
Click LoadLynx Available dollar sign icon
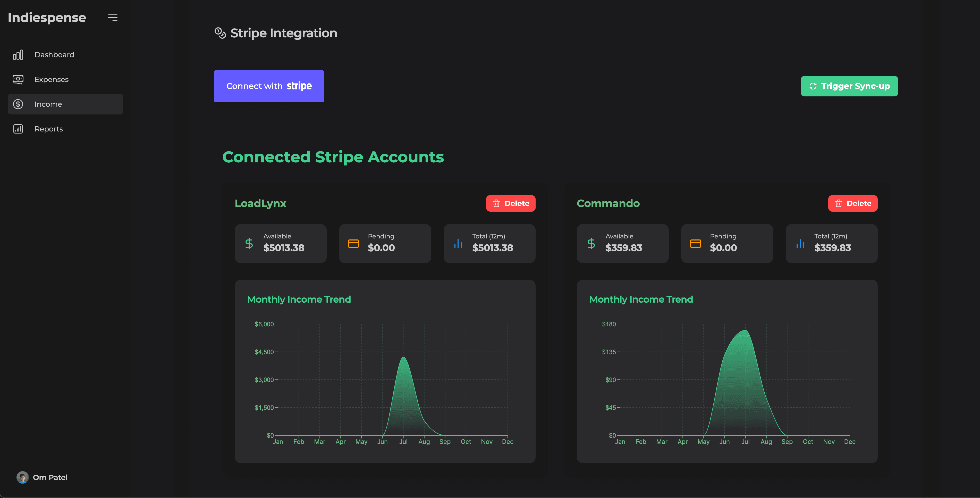(249, 243)
